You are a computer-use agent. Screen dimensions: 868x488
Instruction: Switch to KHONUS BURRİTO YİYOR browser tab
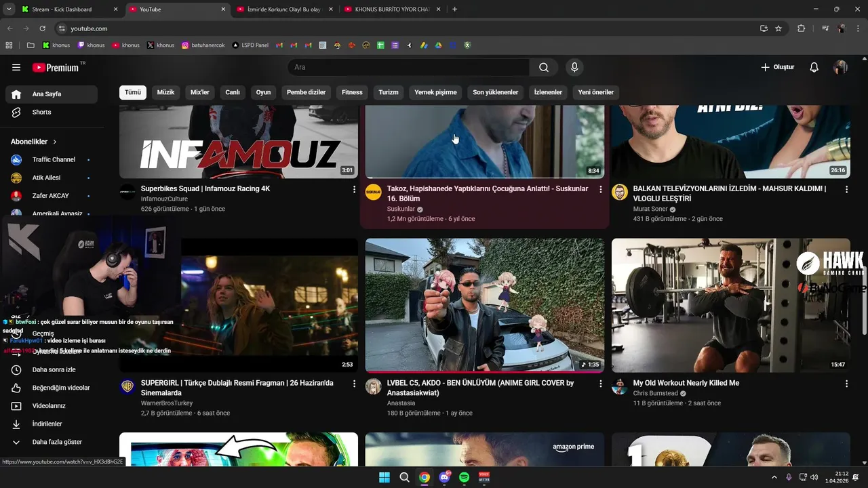pyautogui.click(x=393, y=9)
